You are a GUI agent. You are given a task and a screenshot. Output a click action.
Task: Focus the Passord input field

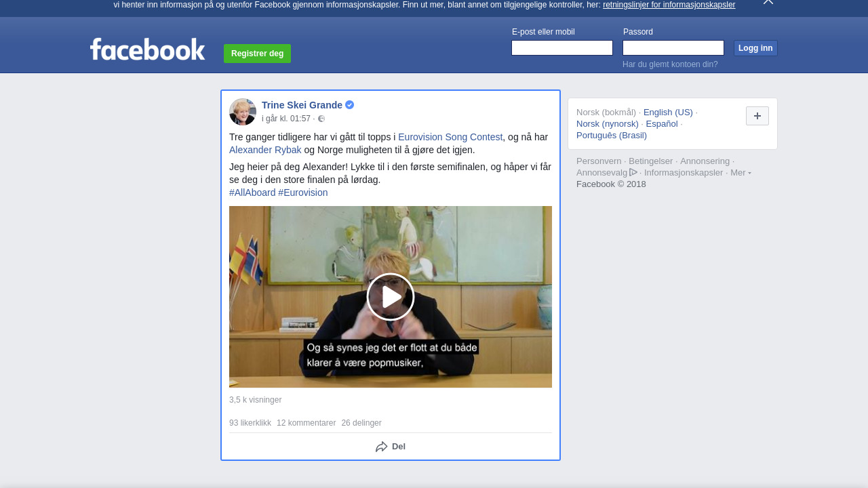pos(673,48)
